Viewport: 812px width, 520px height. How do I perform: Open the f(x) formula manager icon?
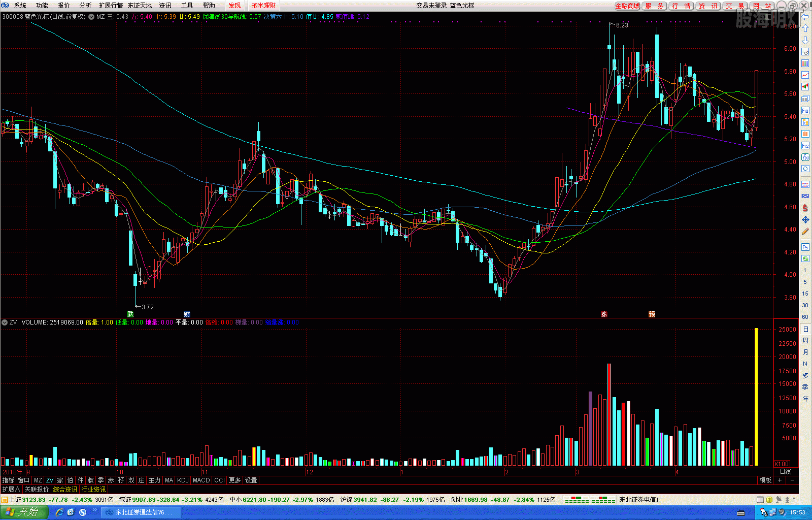[x=805, y=157]
